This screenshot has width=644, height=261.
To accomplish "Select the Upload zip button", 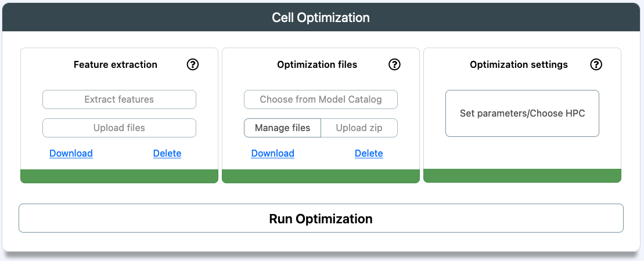I will pos(359,128).
